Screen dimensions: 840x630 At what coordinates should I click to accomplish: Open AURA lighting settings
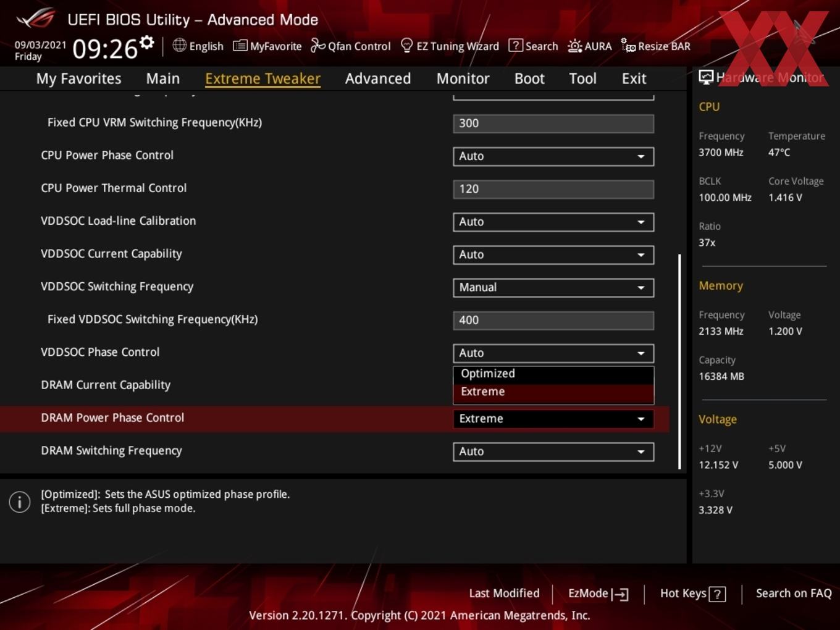tap(590, 46)
